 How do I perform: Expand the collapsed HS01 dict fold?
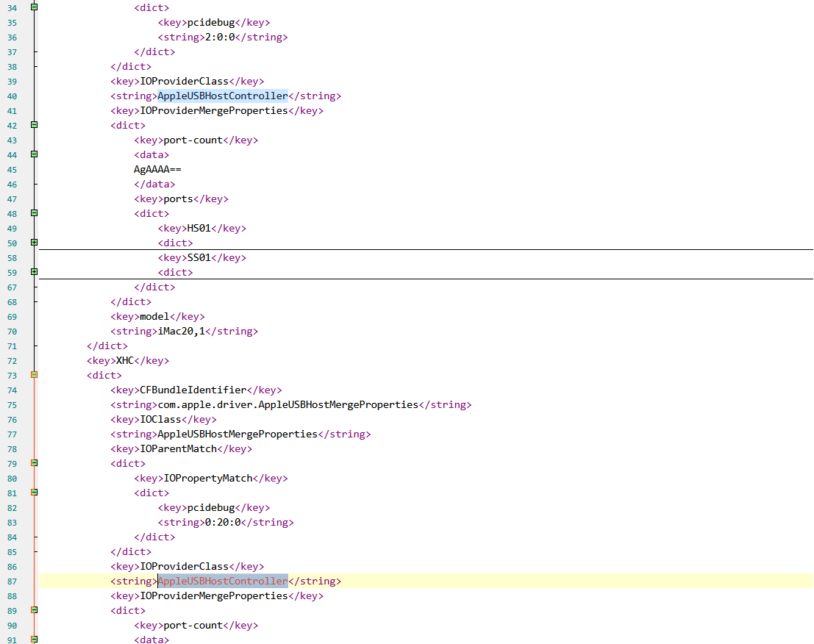pyautogui.click(x=33, y=243)
